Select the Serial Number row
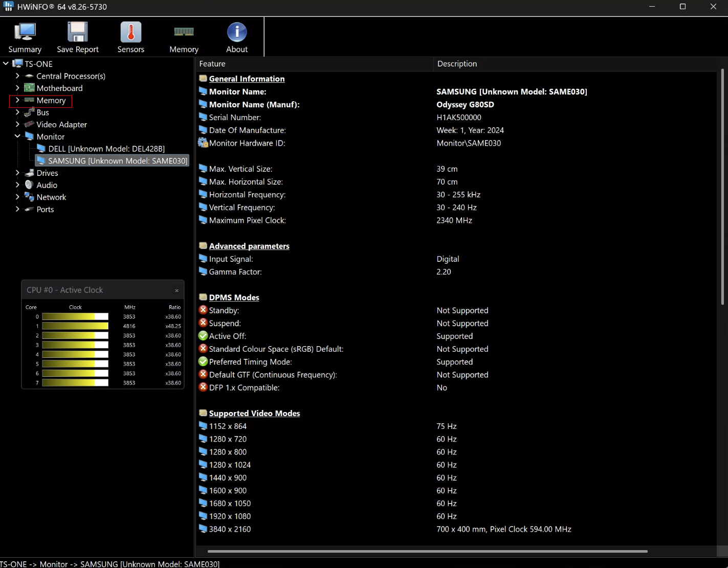The image size is (728, 568). (x=456, y=117)
